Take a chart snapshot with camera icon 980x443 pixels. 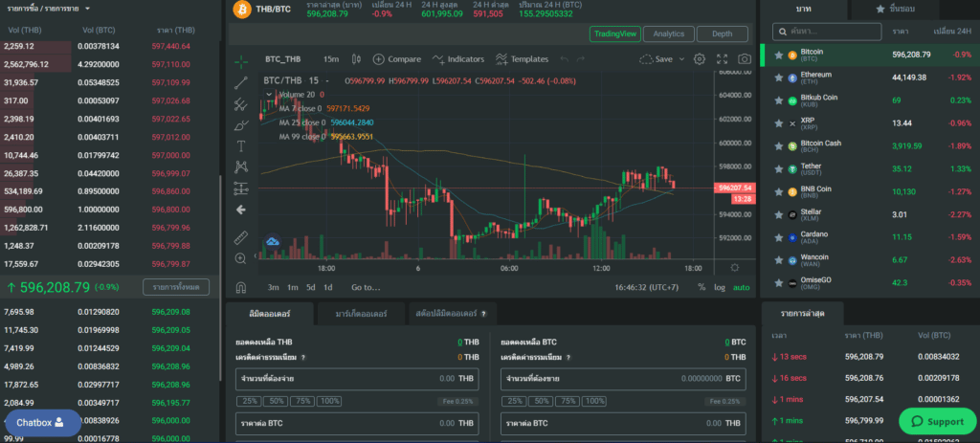[x=745, y=59]
